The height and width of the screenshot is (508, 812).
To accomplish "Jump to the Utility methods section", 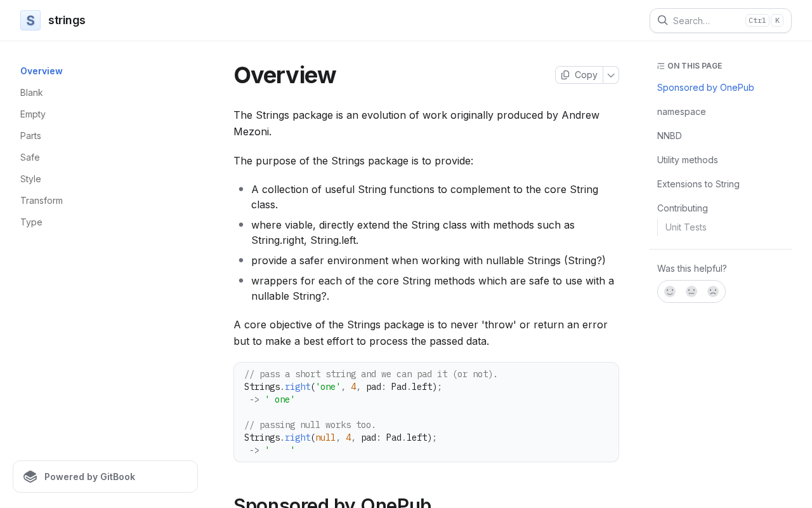I will point(688,160).
